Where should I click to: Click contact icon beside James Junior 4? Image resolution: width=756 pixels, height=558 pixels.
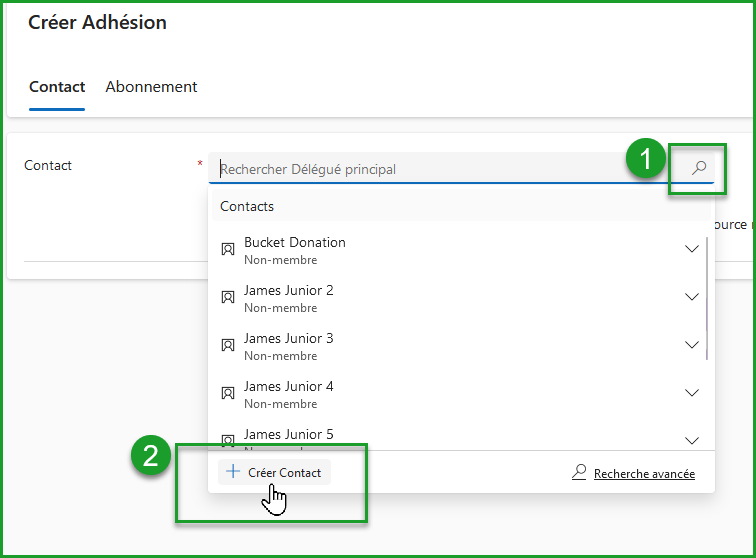[228, 393]
